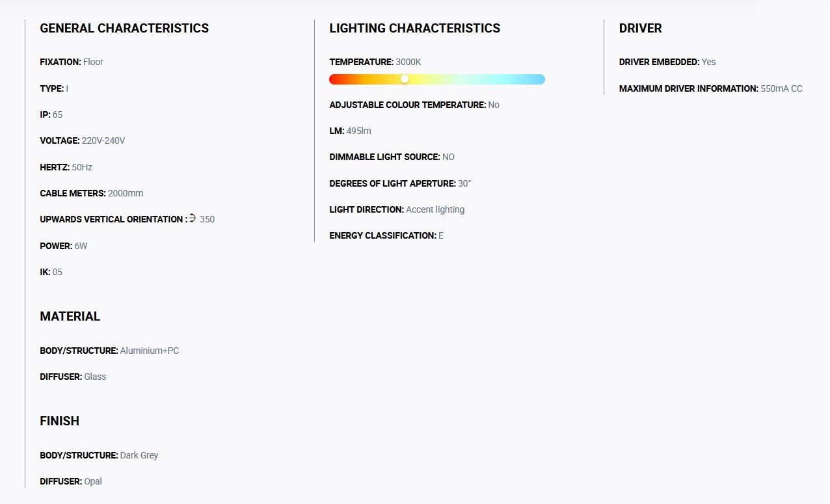
Task: Click the Dark Grey finish value
Action: coord(139,455)
